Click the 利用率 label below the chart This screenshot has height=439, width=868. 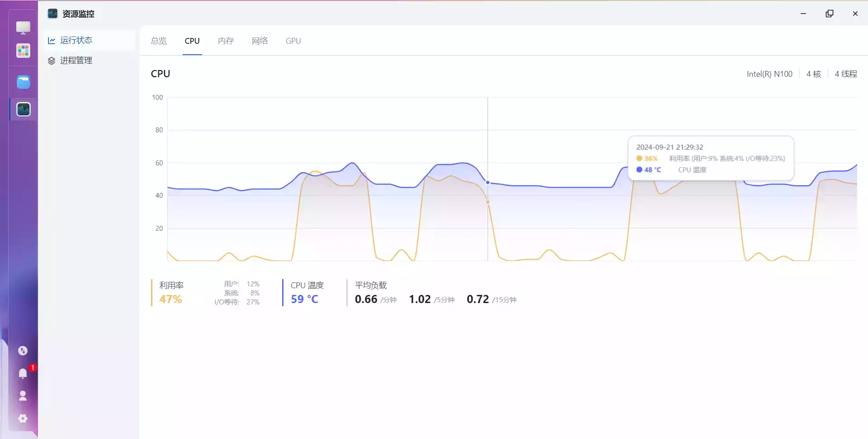171,285
